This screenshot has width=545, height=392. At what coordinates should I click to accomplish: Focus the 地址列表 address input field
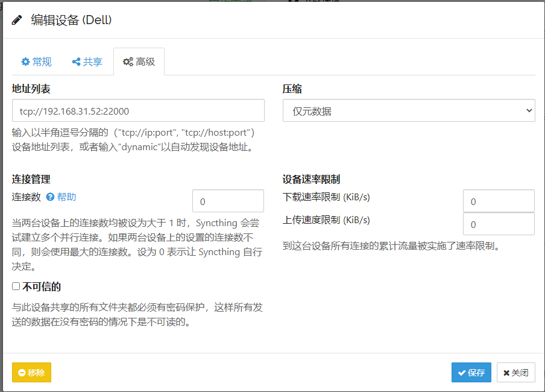(x=138, y=111)
